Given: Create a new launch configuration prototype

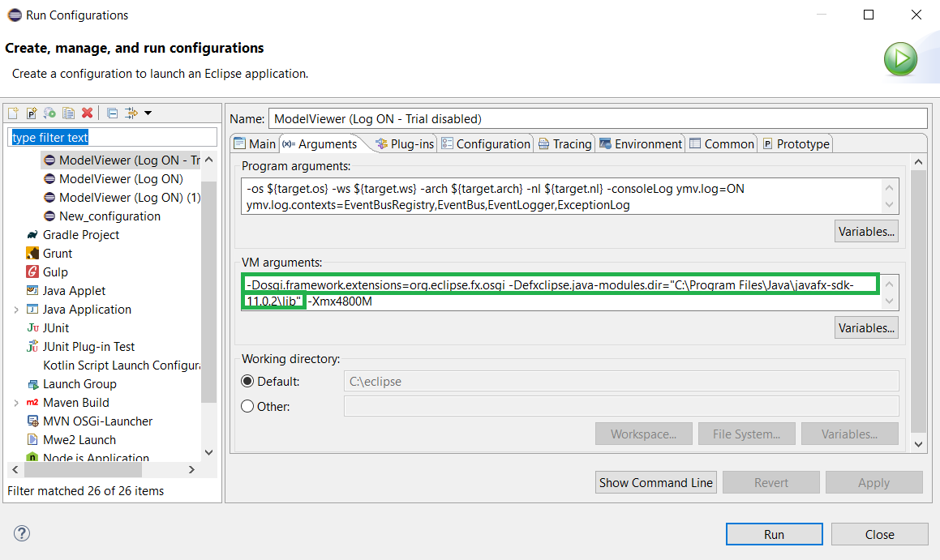Looking at the screenshot, I should click(x=30, y=113).
